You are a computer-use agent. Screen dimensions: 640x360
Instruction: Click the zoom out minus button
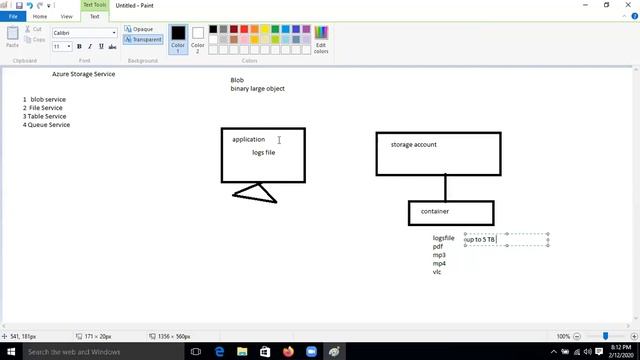tap(577, 336)
